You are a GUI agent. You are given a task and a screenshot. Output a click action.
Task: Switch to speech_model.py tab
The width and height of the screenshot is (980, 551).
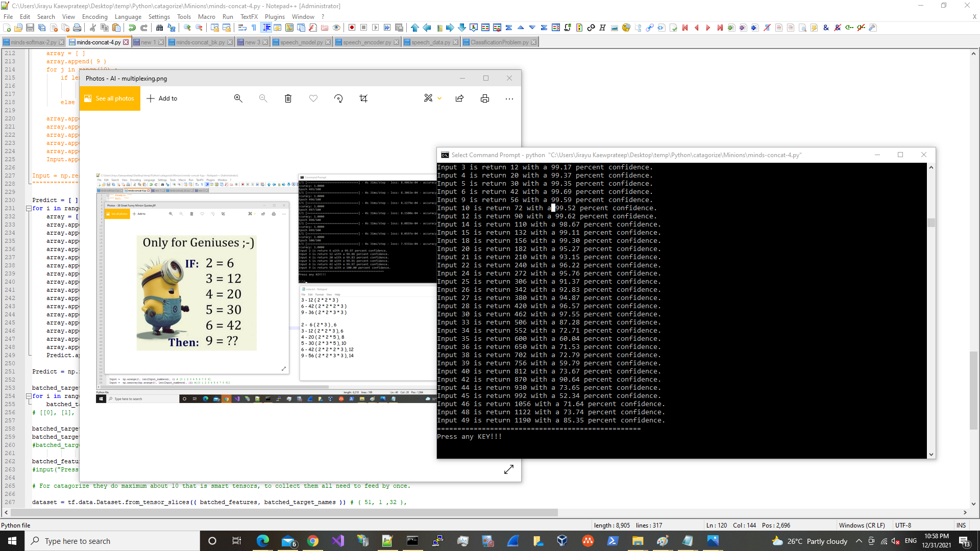point(301,42)
